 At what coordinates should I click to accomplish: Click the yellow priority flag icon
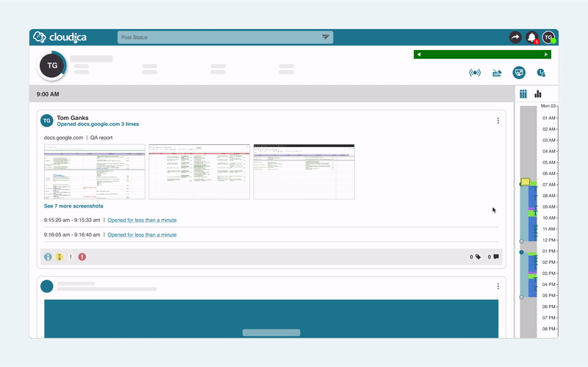[60, 257]
